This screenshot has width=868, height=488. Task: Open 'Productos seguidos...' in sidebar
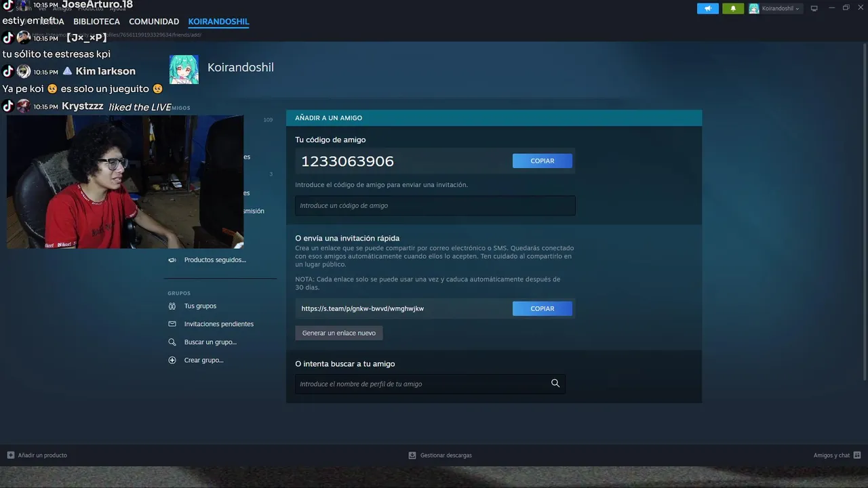pos(215,260)
